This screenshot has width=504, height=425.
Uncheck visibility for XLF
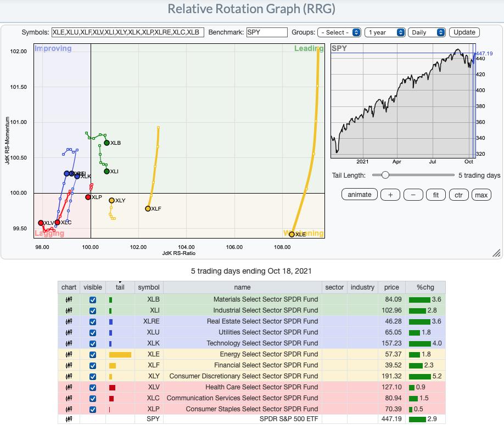(x=93, y=366)
